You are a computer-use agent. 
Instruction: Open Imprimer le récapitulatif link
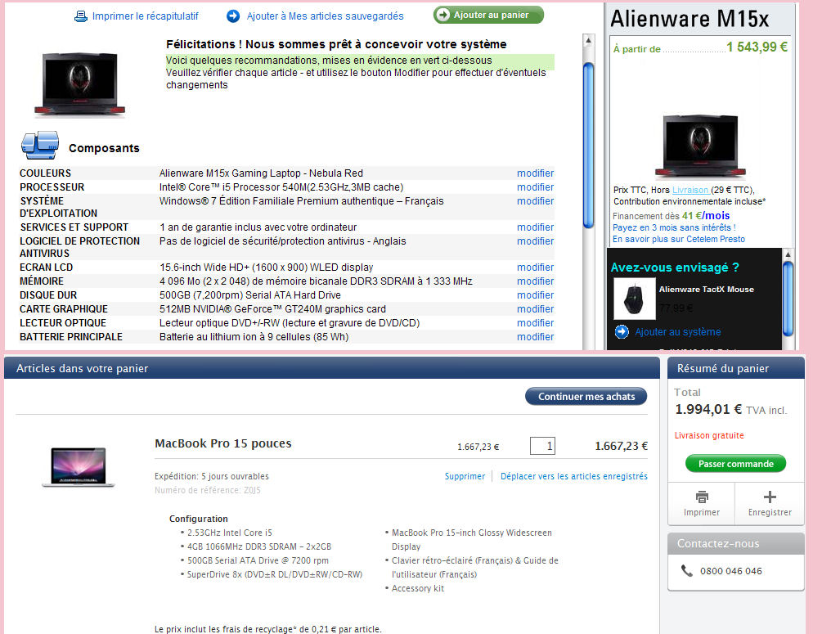[x=145, y=16]
